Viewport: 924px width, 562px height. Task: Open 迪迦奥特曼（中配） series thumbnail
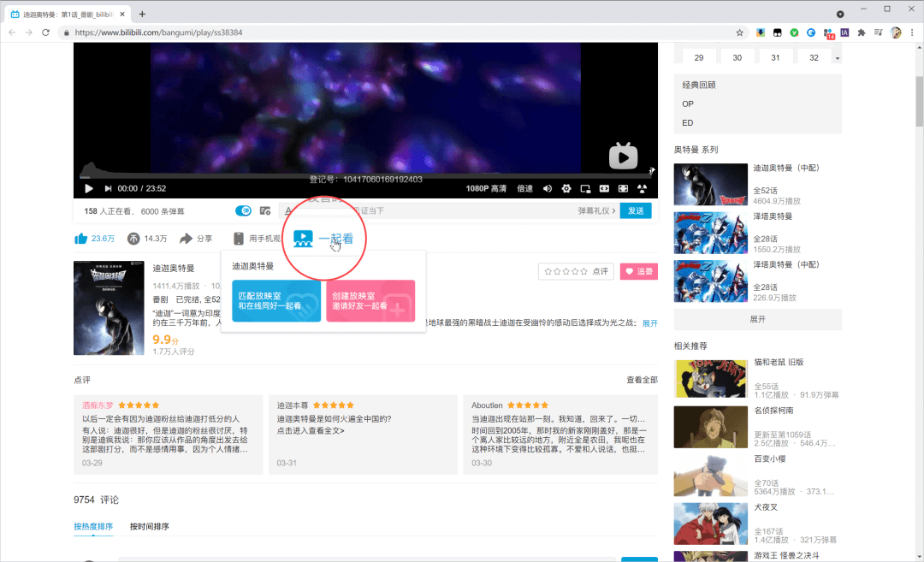pyautogui.click(x=711, y=185)
